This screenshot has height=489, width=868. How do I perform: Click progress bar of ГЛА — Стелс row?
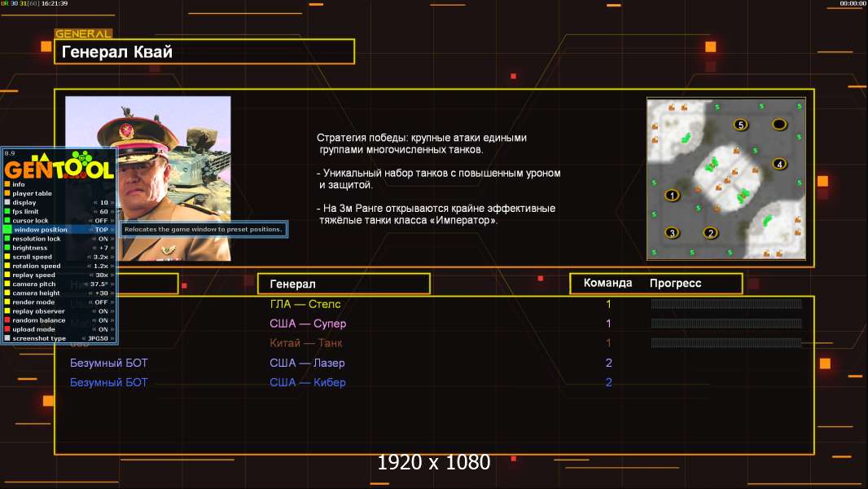pyautogui.click(x=726, y=303)
